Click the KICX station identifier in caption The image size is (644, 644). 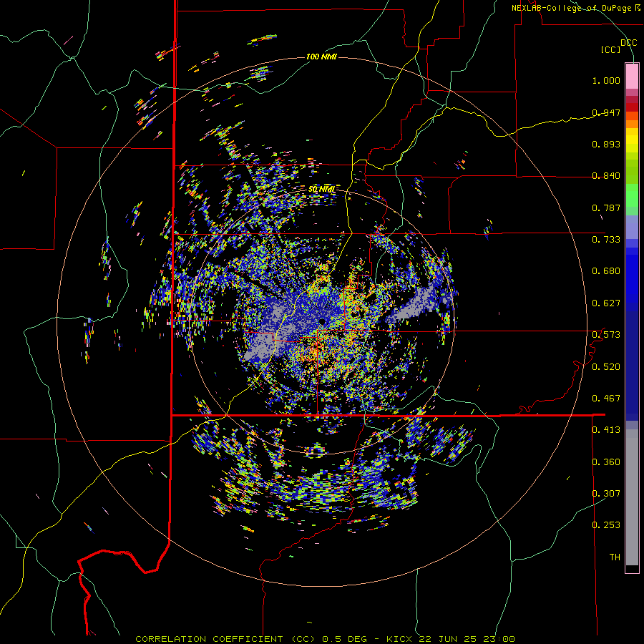pyautogui.click(x=400, y=639)
